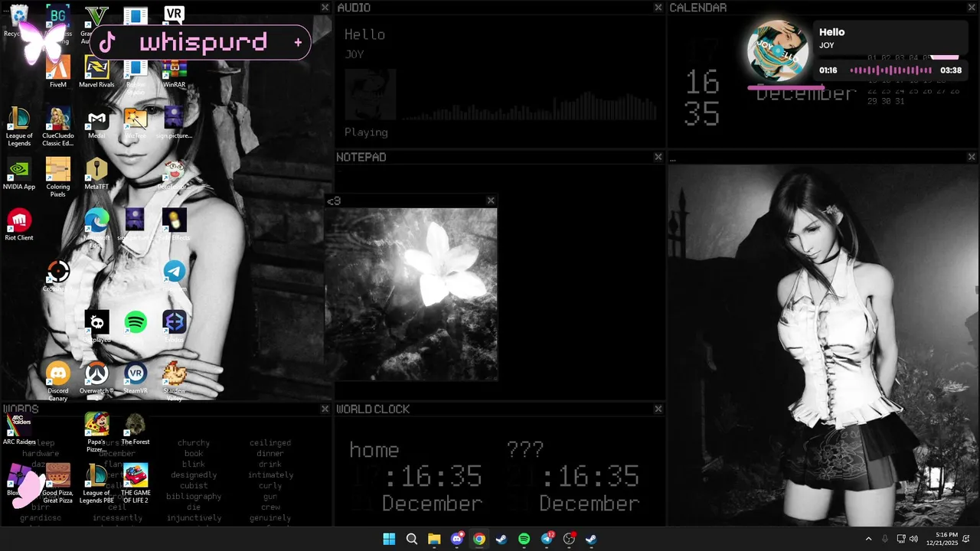Launch the Overwatch desktop shortcut
980x551 pixels.
click(96, 378)
